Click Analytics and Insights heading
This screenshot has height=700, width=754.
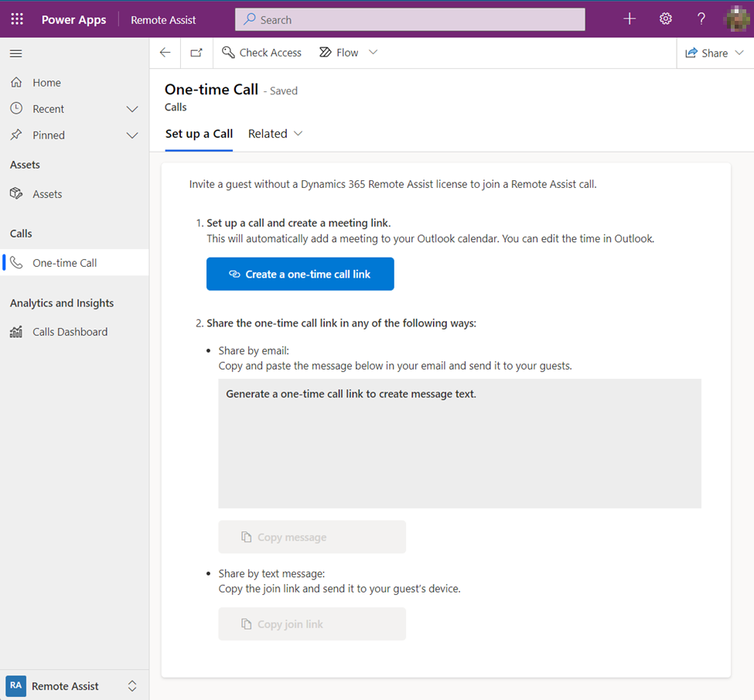(62, 303)
